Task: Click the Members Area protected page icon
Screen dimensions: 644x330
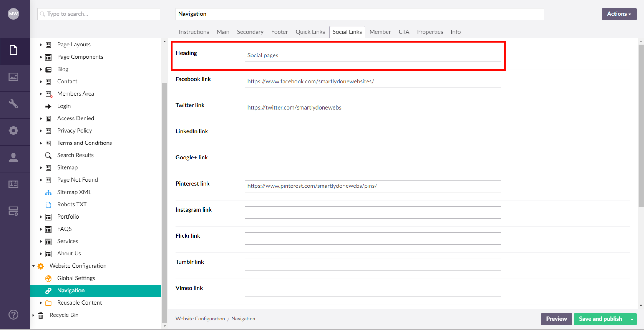Action: [x=49, y=94]
